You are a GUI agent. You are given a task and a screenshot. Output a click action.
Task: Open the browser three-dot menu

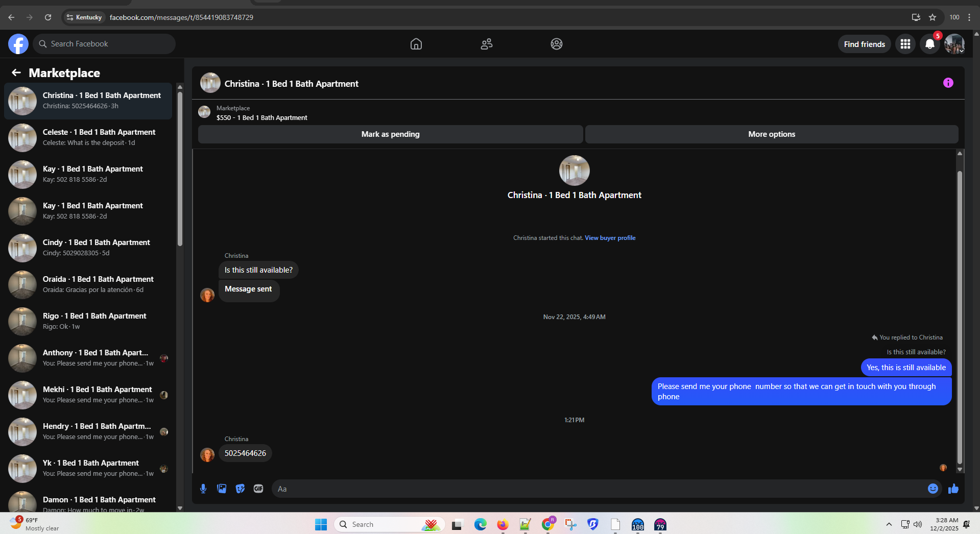tap(969, 17)
